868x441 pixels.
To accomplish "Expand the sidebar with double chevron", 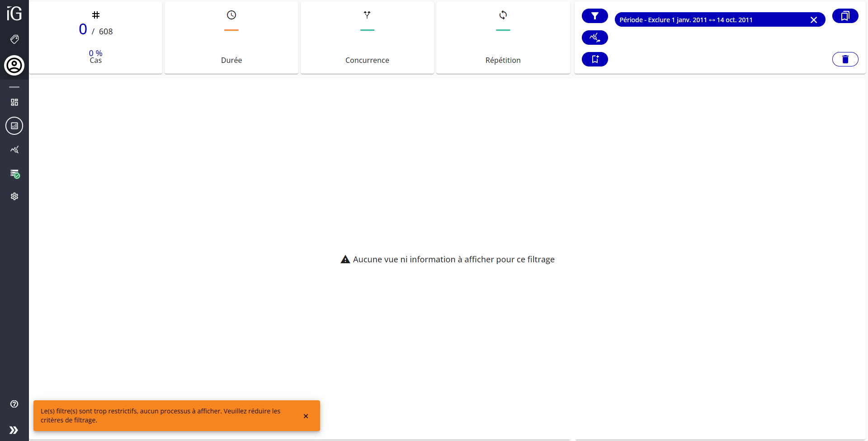I will coord(14,430).
